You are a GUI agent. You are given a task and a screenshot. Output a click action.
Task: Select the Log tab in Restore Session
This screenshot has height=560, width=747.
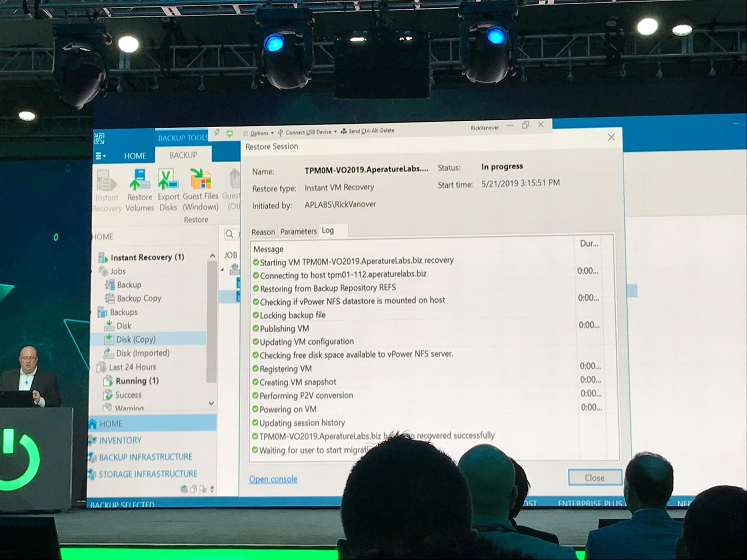[328, 230]
